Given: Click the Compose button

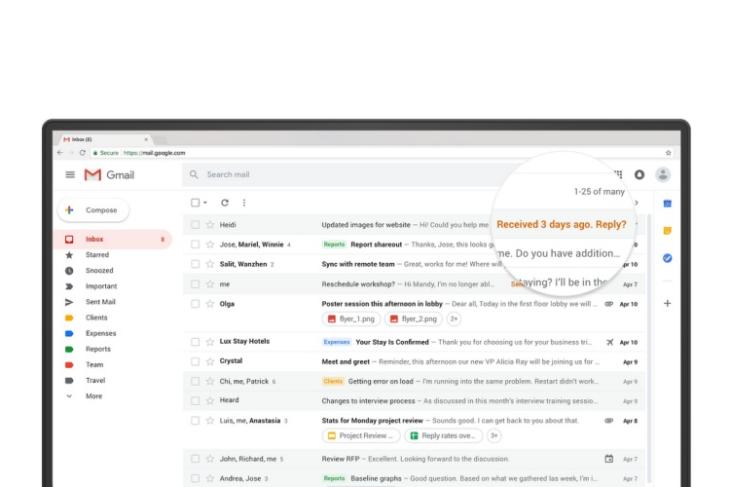Looking at the screenshot, I should [x=93, y=210].
